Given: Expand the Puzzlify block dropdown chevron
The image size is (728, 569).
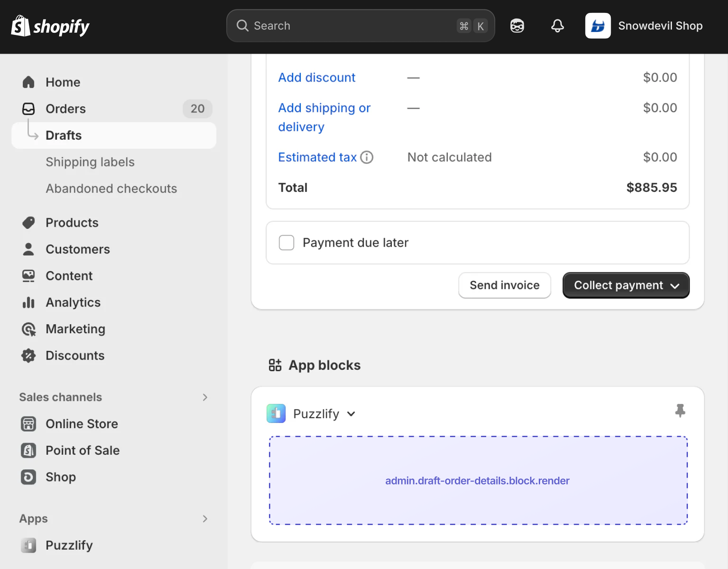Looking at the screenshot, I should click(x=351, y=414).
